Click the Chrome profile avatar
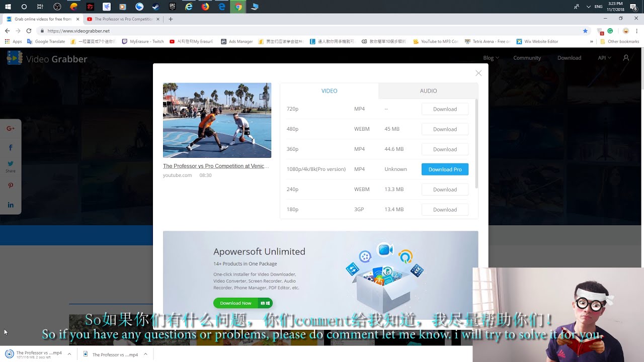644x362 pixels. click(x=626, y=31)
